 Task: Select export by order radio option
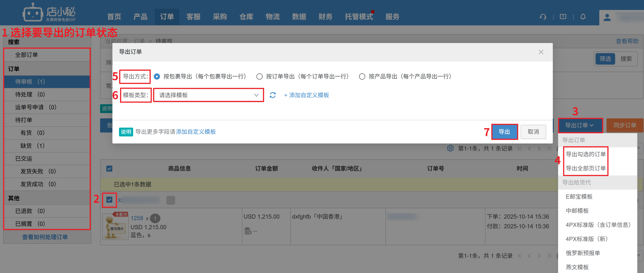(259, 77)
